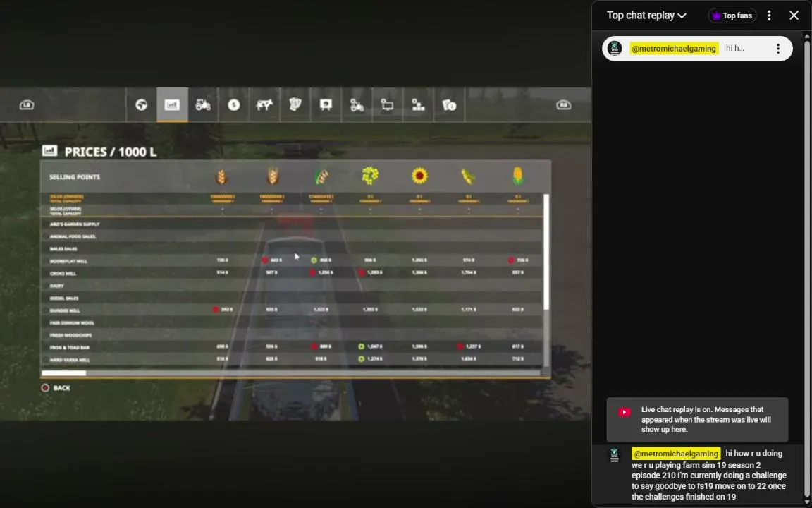The width and height of the screenshot is (812, 508).
Task: Select the Dairy row label
Action: (x=57, y=286)
